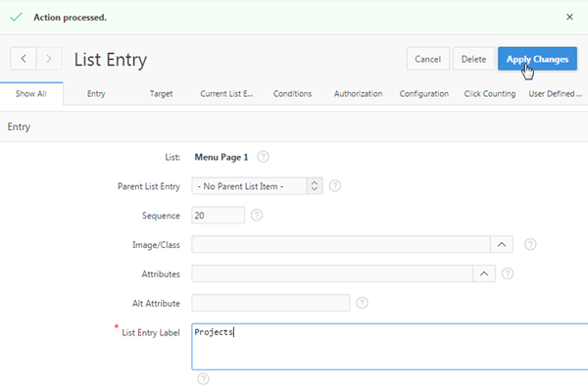
Task: Show help for Image/Class
Action: tap(530, 245)
